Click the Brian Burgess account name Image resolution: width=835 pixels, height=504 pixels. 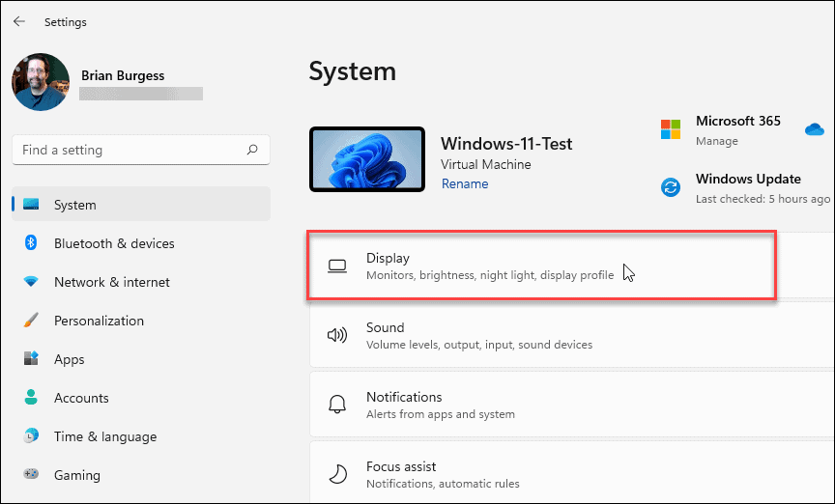pyautogui.click(x=123, y=75)
